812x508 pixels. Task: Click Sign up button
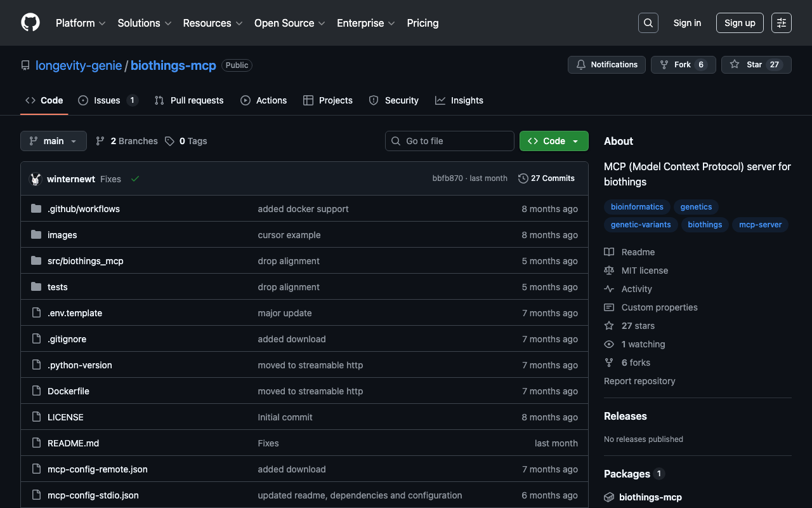tap(740, 23)
